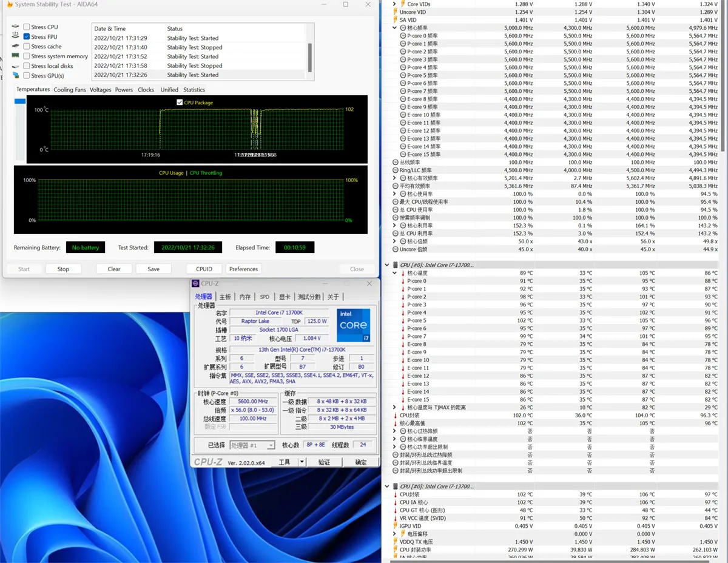This screenshot has width=728, height=563.
Task: Click the 确定 button in CPU-Z
Action: 361,462
